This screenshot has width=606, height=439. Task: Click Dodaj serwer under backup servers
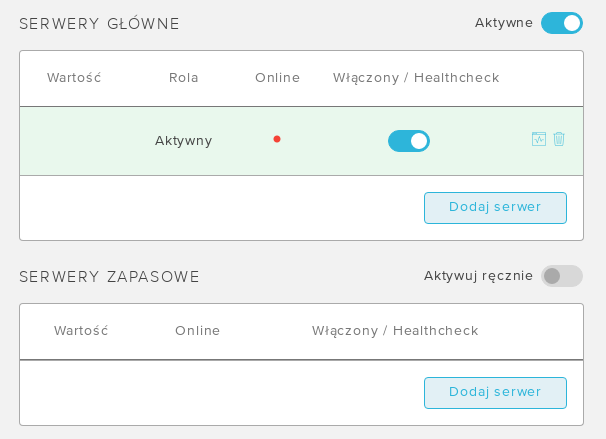click(x=495, y=393)
